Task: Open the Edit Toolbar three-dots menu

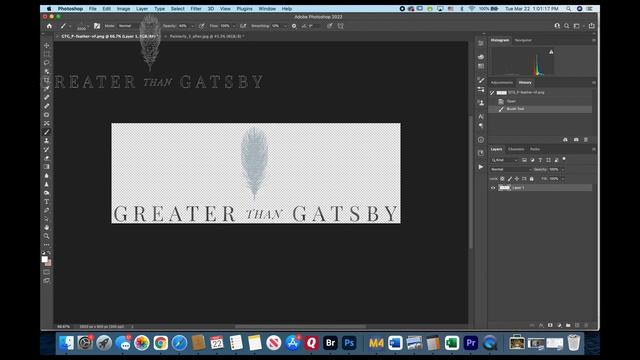Action: pos(47,244)
